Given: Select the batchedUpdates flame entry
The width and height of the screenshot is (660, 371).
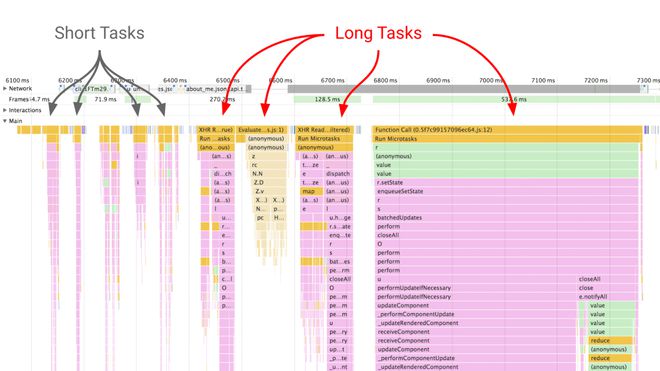Looking at the screenshot, I should coord(507,218).
